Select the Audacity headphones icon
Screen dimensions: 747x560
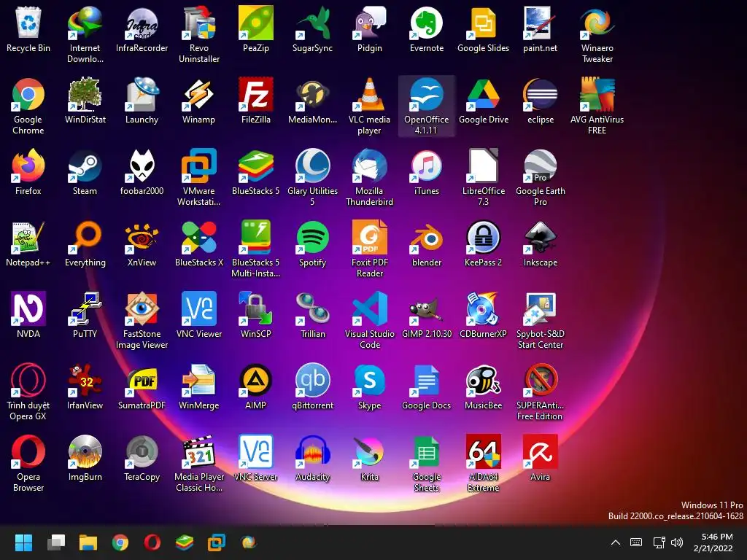[x=312, y=452]
